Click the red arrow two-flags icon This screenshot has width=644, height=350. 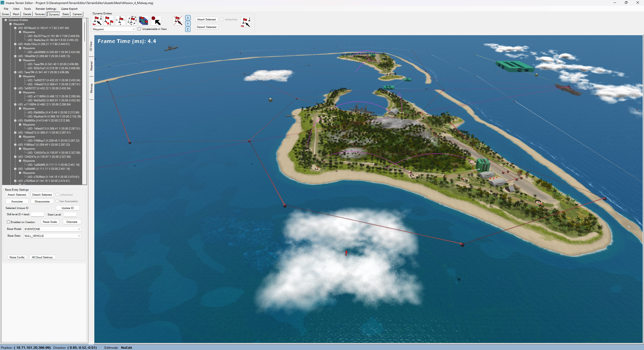point(109,21)
